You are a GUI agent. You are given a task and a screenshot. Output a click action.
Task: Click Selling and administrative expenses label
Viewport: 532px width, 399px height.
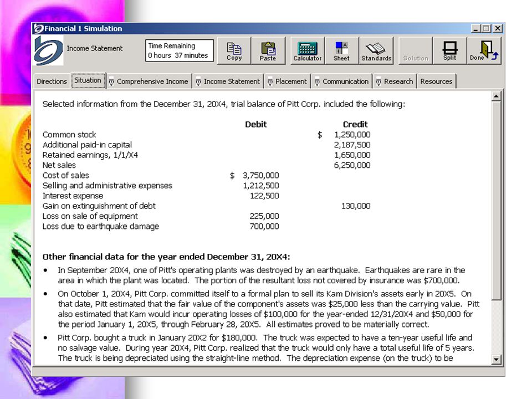pos(107,186)
